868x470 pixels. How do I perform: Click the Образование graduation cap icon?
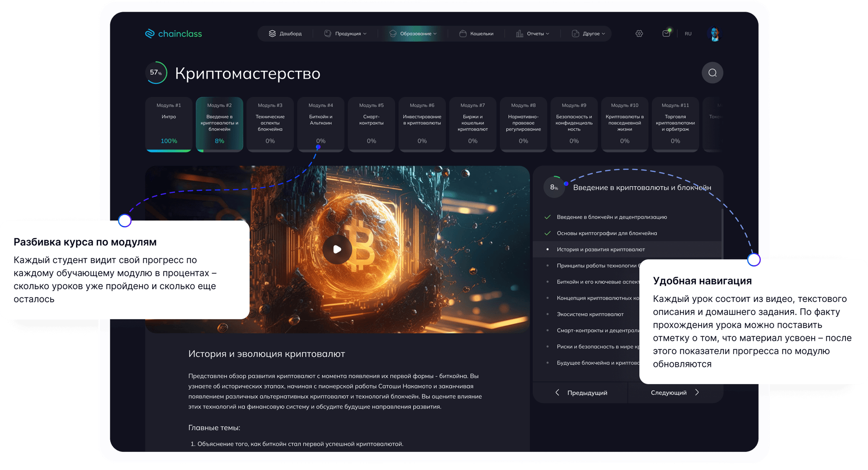(392, 33)
